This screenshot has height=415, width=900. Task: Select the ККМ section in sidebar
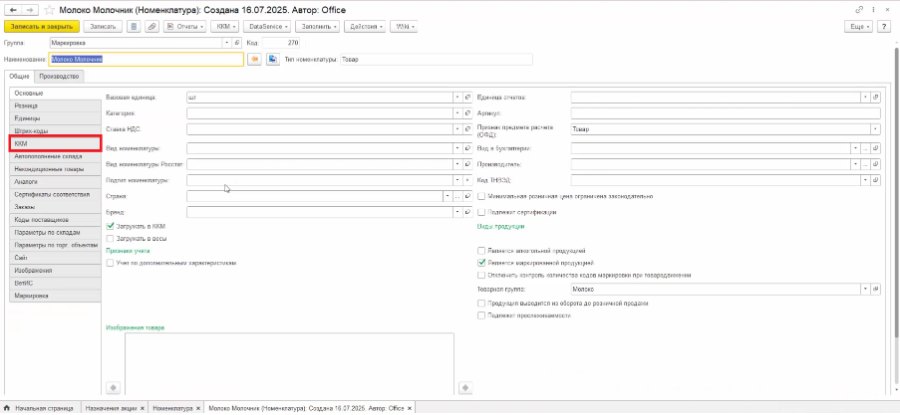click(x=55, y=143)
